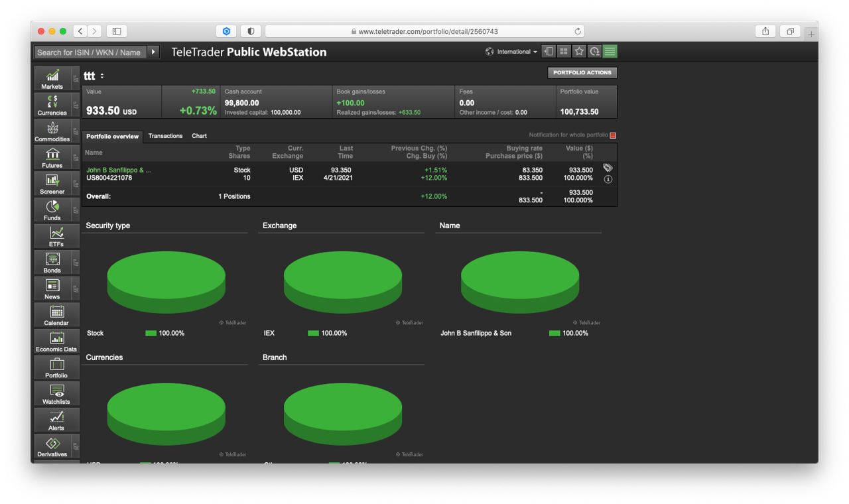The image size is (849, 504).
Task: Click the clock history icon in header
Action: click(x=594, y=51)
